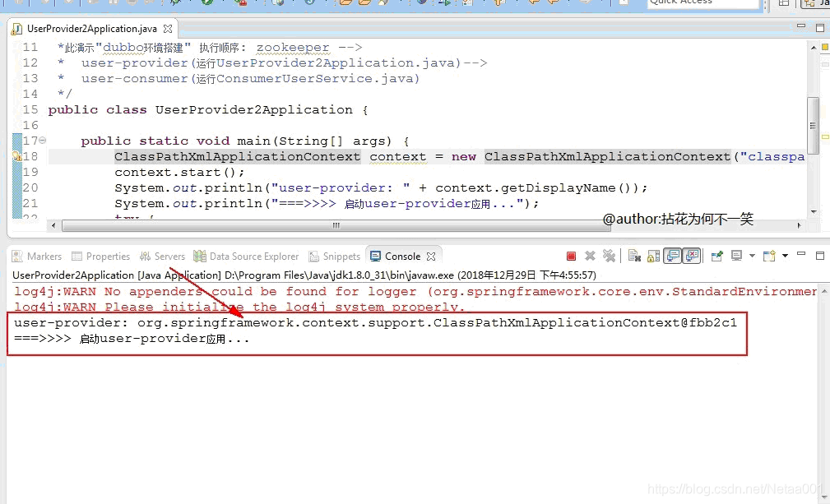830x504 pixels.
Task: Switch to the Properties tab
Action: 101,257
